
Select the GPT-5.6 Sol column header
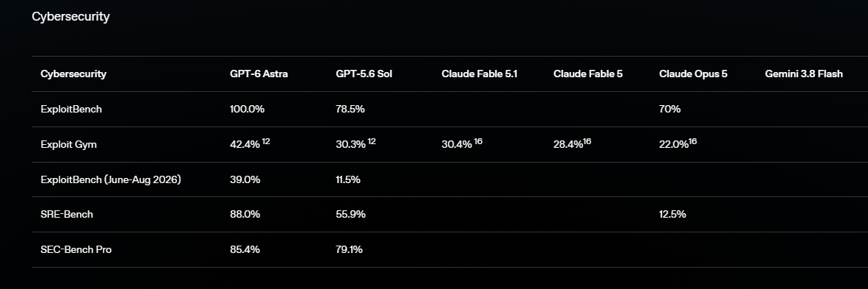(x=364, y=74)
